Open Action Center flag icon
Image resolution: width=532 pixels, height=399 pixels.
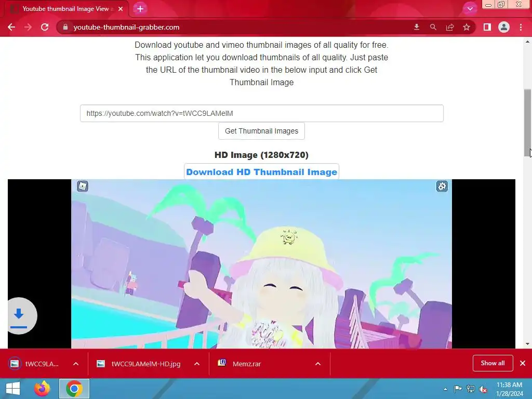pos(458,389)
